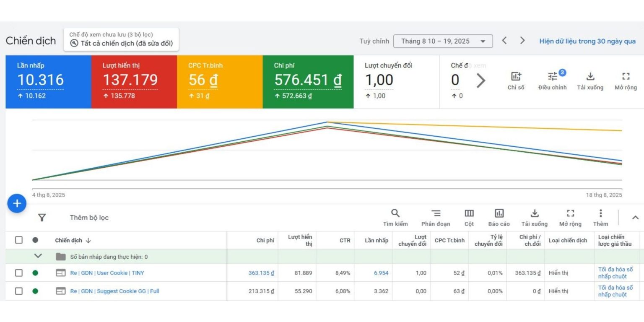
Task: Open Chỉ số metrics icon above chart
Action: [x=516, y=77]
